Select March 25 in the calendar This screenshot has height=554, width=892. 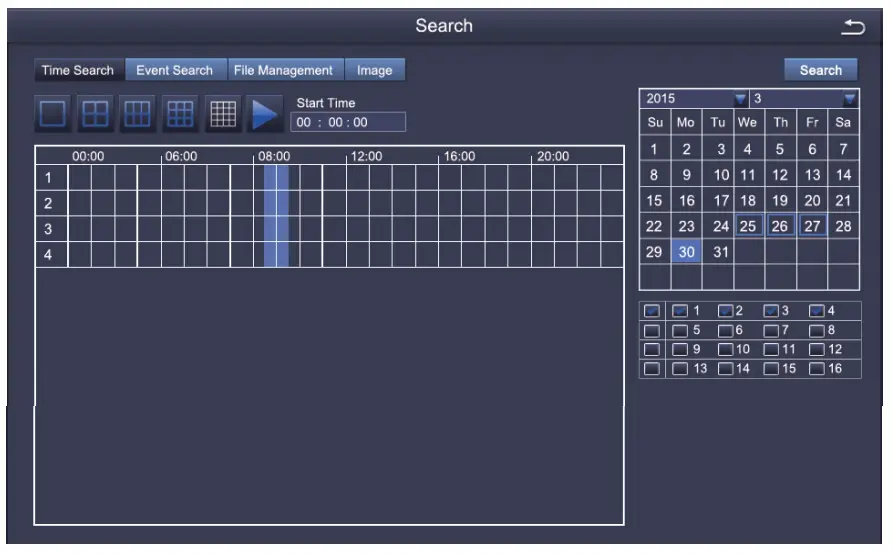coord(748,226)
